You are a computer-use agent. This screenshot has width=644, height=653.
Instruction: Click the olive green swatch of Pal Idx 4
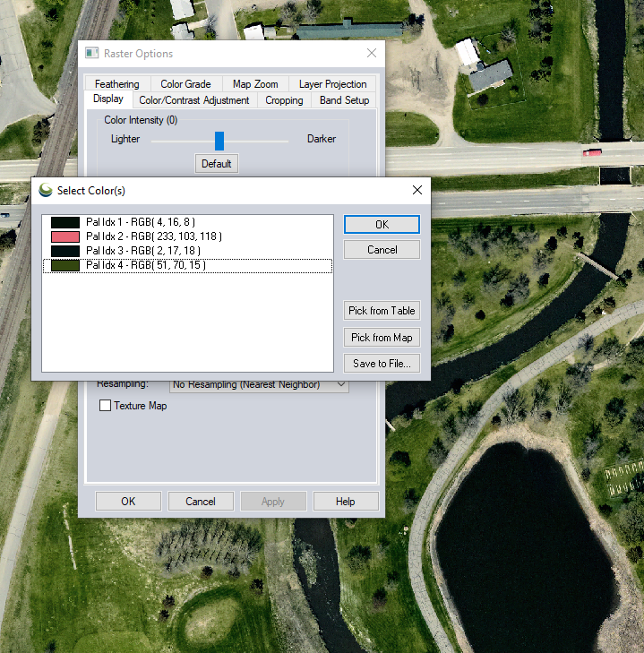point(65,265)
